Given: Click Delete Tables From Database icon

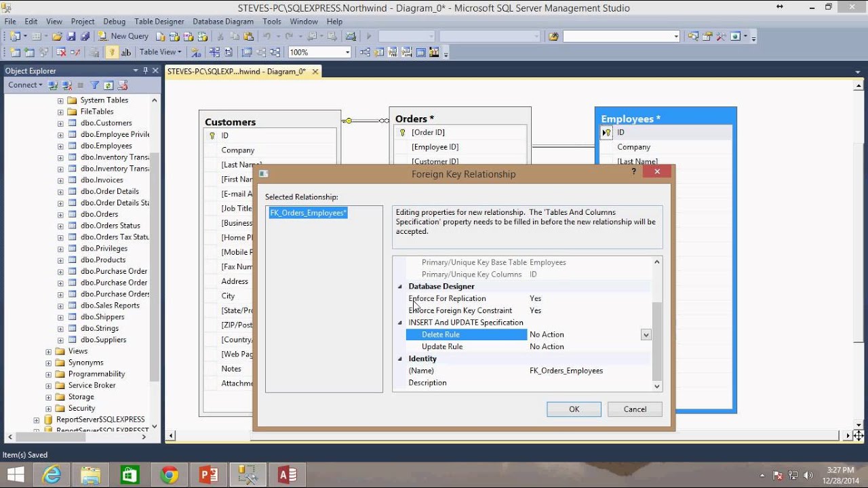Looking at the screenshot, I should (61, 52).
